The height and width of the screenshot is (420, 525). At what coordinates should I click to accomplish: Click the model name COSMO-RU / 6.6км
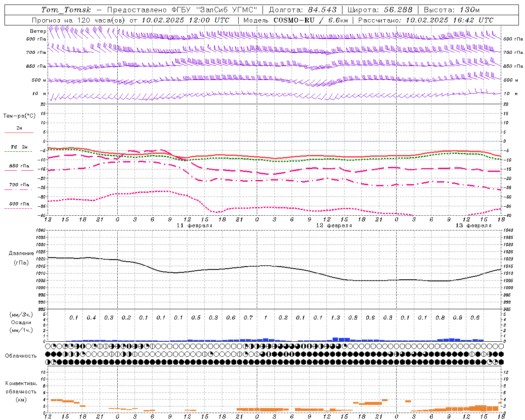point(311,20)
